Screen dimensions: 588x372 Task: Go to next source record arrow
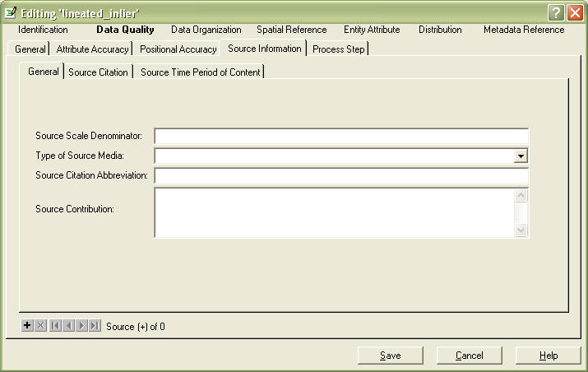coord(81,326)
